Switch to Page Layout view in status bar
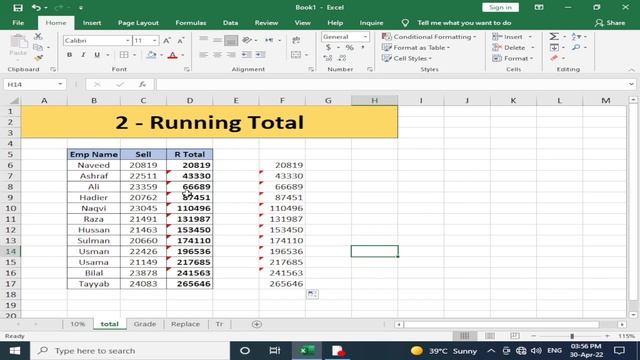 (490, 336)
